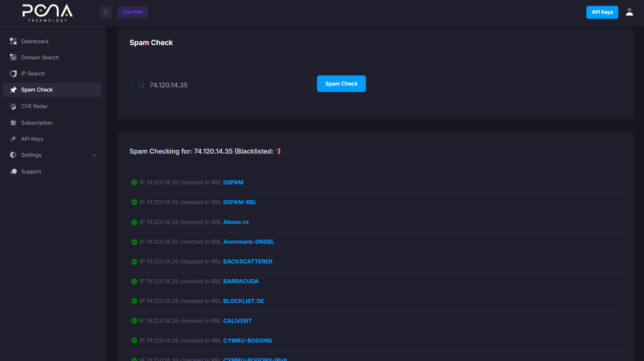Open the 0SPAM-RBL link
Image resolution: width=644 pixels, height=361 pixels.
pyautogui.click(x=240, y=202)
